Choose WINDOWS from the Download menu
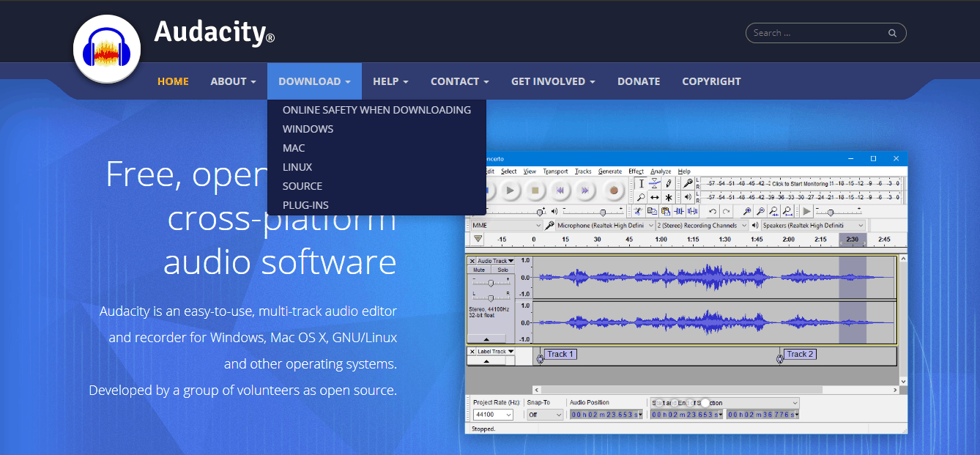Screen dimensions: 980x455 308,129
